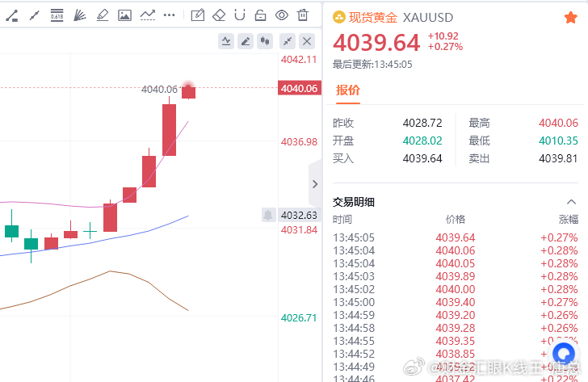Click the 卖出 price 4039.81

(558, 158)
